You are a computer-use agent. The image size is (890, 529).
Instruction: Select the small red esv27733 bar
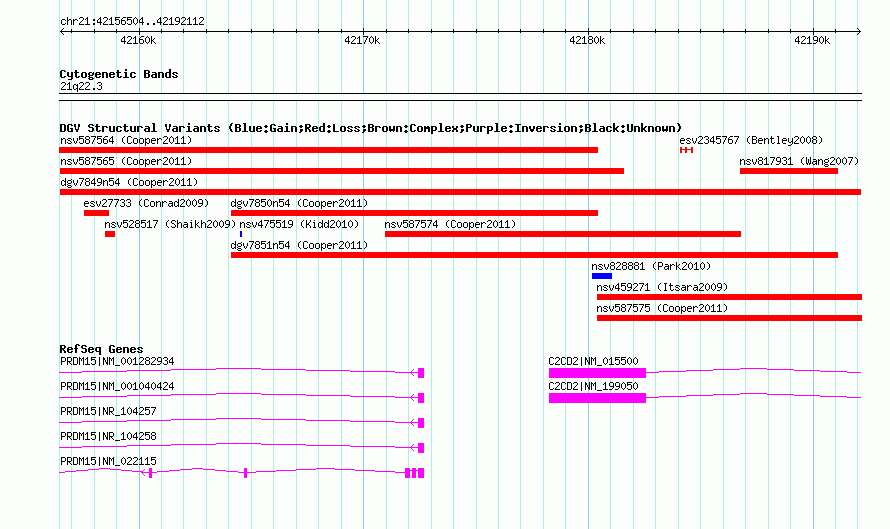[96, 213]
